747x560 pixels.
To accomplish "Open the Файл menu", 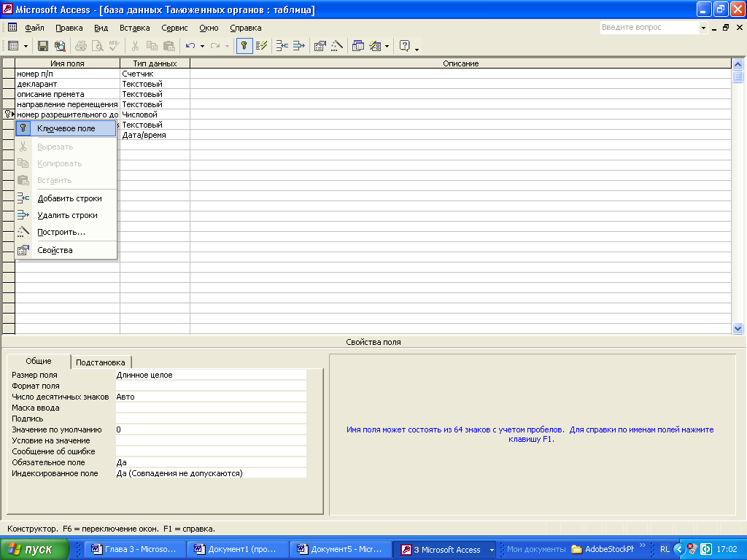I will coord(34,28).
